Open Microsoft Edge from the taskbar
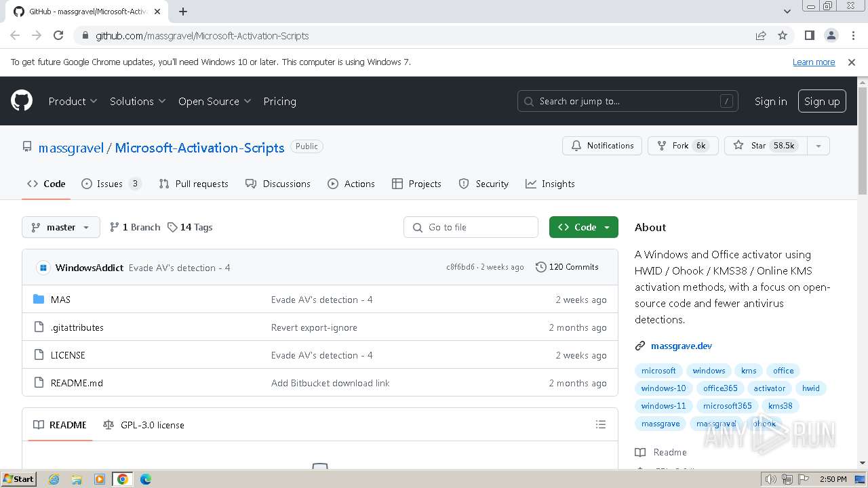The image size is (868, 488). pyautogui.click(x=145, y=479)
